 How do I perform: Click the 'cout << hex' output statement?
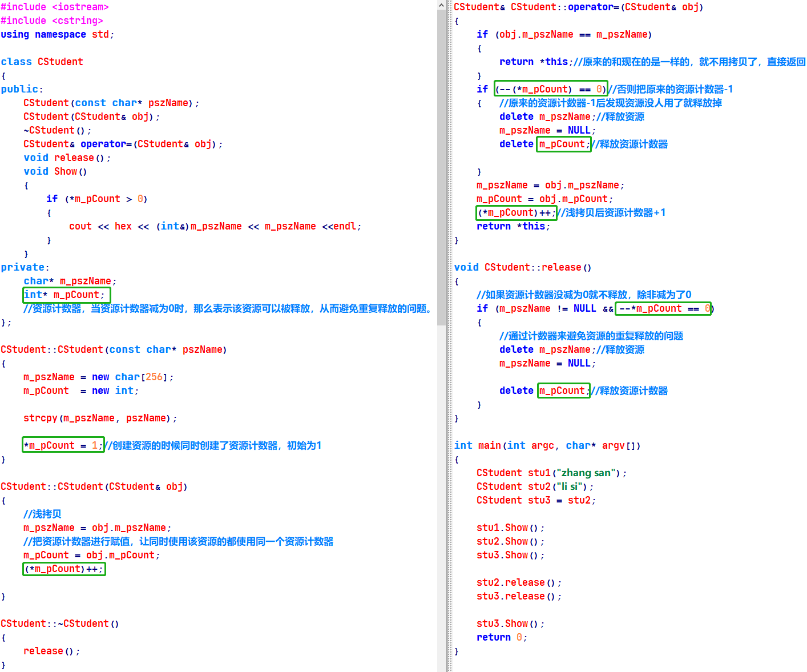pos(215,226)
